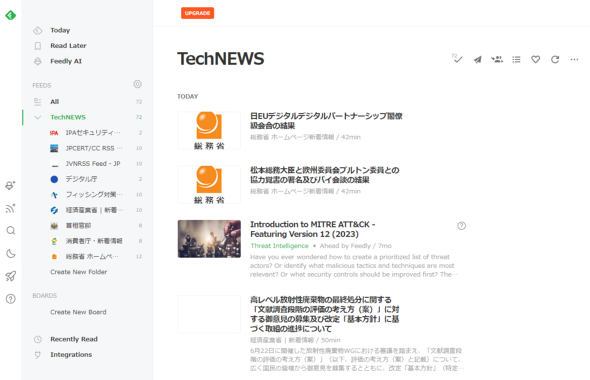Image resolution: width=590 pixels, height=380 pixels.
Task: Click the orange UPGRADE button
Action: [198, 13]
